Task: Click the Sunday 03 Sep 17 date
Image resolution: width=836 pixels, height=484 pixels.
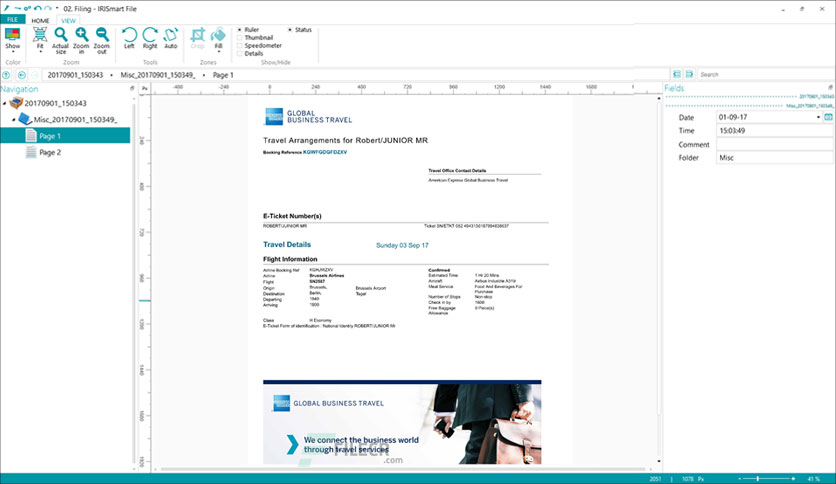Action: (x=402, y=245)
